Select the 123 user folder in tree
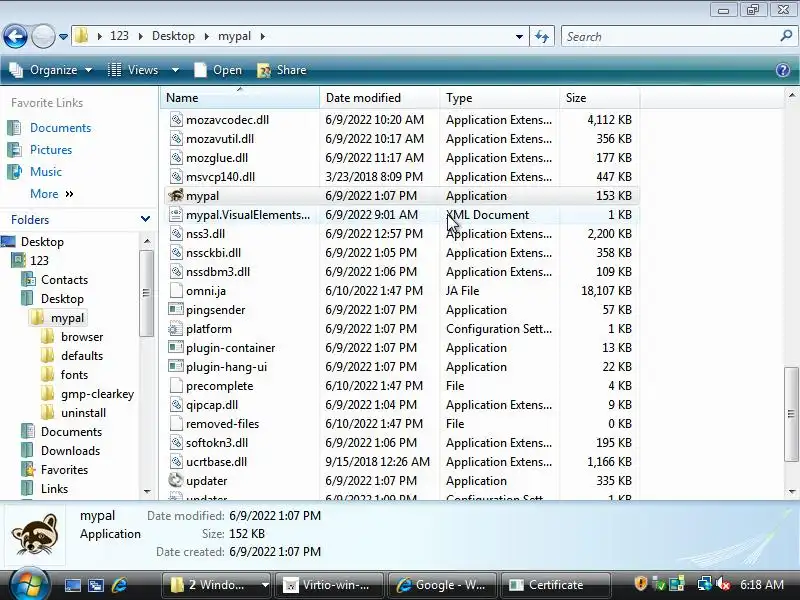The height and width of the screenshot is (600, 800). click(39, 261)
